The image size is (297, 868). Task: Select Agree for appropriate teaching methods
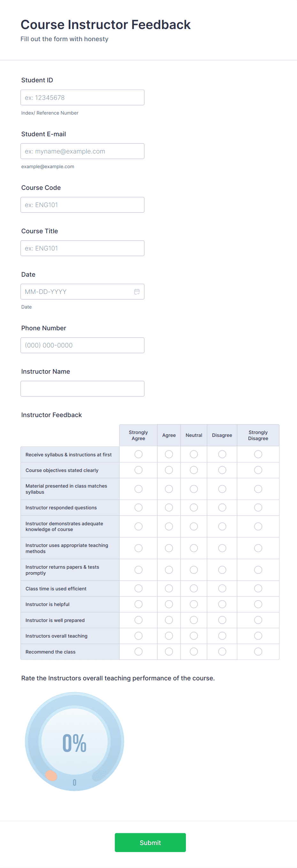[x=169, y=548]
